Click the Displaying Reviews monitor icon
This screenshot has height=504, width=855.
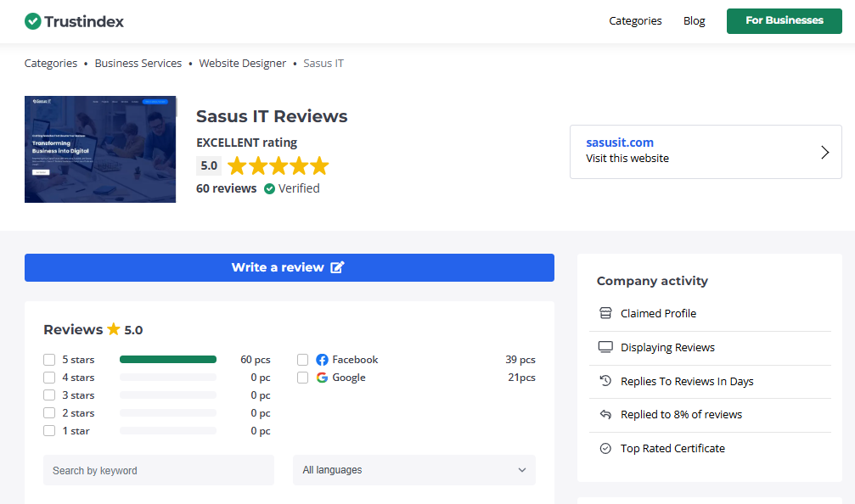605,347
